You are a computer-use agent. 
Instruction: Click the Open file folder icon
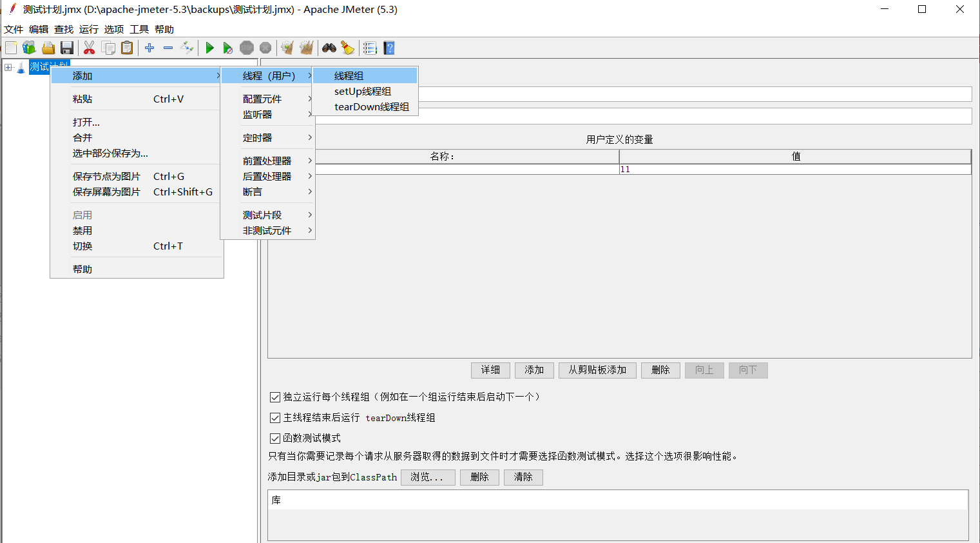click(x=48, y=48)
